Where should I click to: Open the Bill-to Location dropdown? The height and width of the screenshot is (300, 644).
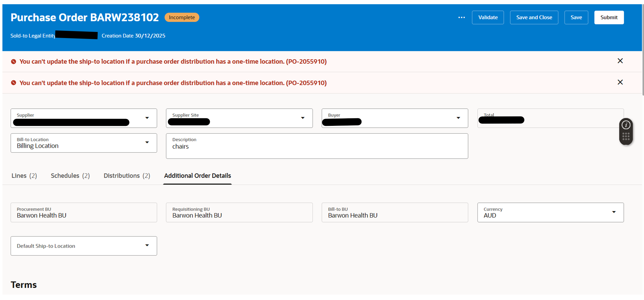(x=147, y=142)
